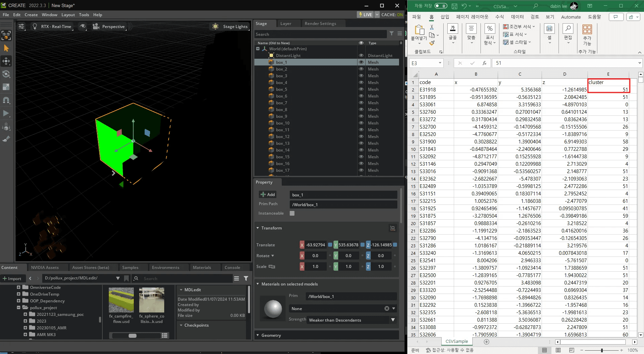Screen dimensions: 644x354
Task: Click the Stage search filter funnel icon
Action: coord(391,33)
